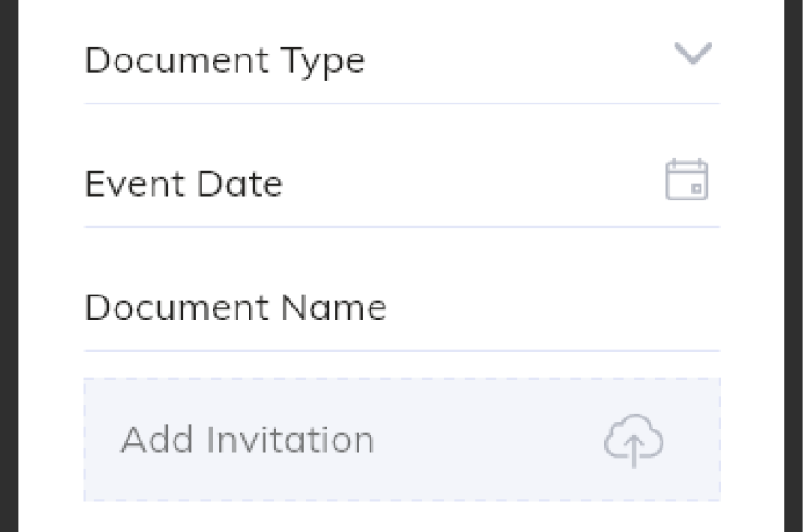803x532 pixels.
Task: Click the upward arrow inside the cloud icon
Action: 634,451
